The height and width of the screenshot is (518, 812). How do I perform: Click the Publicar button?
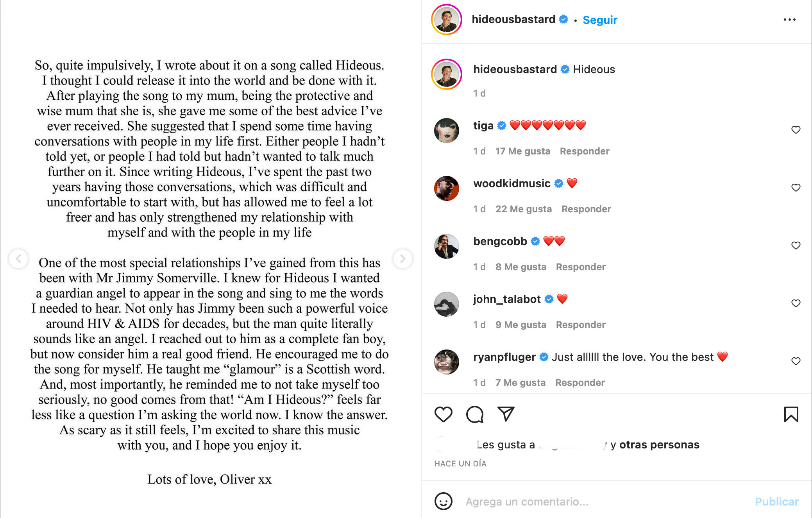776,502
